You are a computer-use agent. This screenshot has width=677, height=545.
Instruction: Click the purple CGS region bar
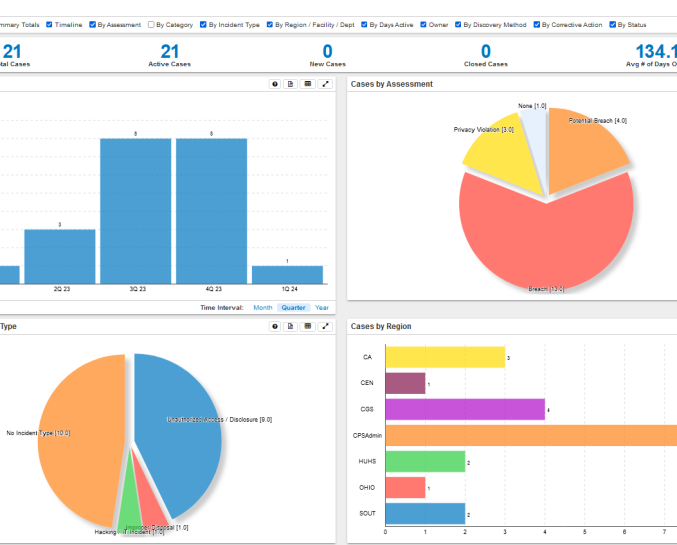pos(464,408)
